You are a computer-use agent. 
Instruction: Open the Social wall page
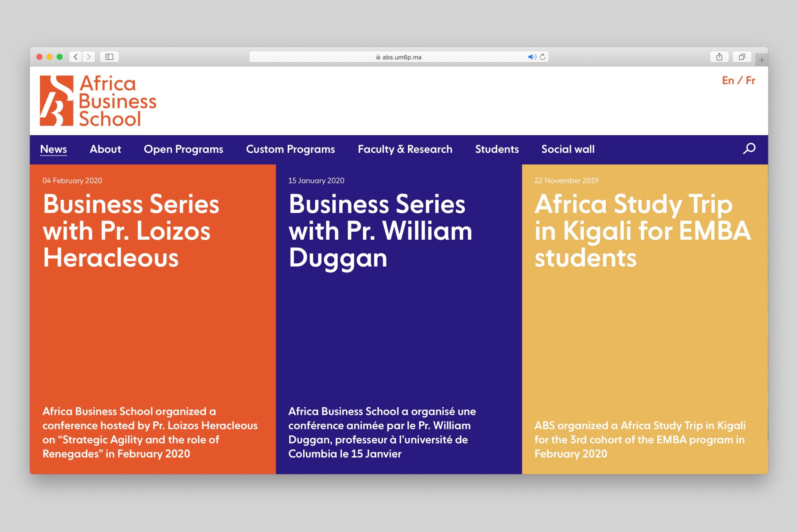[x=568, y=149]
